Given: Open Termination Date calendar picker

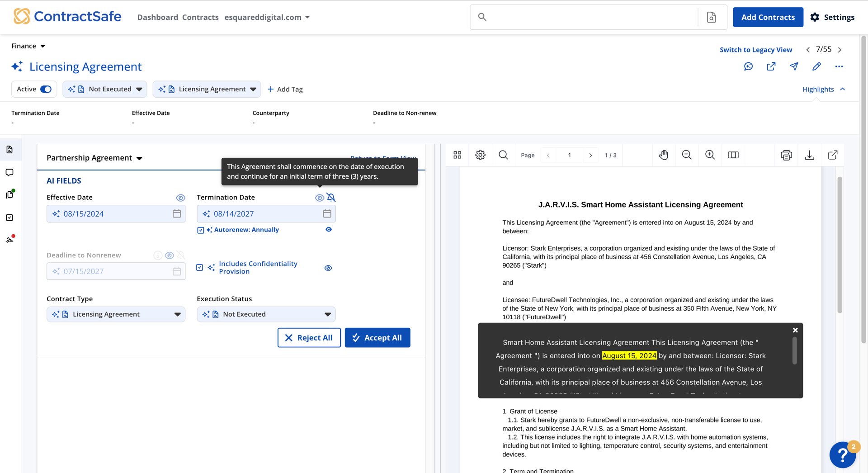Looking at the screenshot, I should tap(327, 213).
